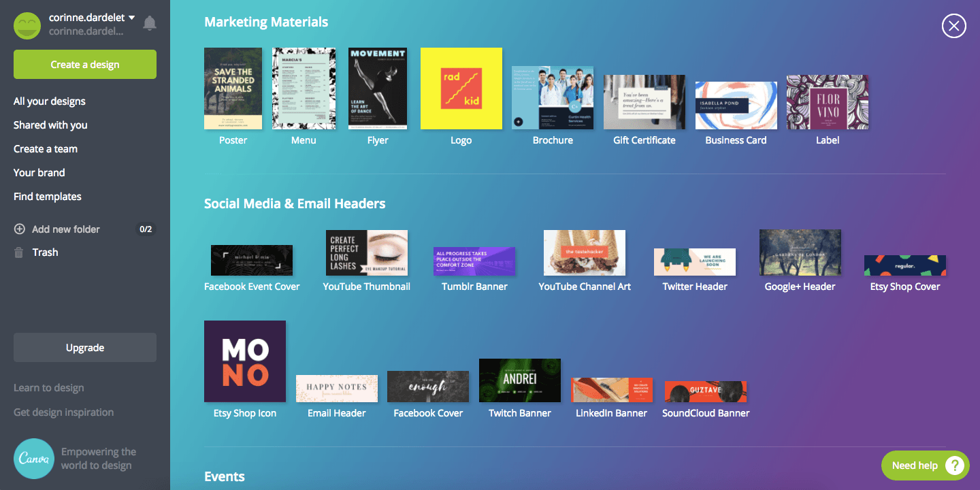Open the Find templates page
This screenshot has height=490, width=980.
(48, 196)
